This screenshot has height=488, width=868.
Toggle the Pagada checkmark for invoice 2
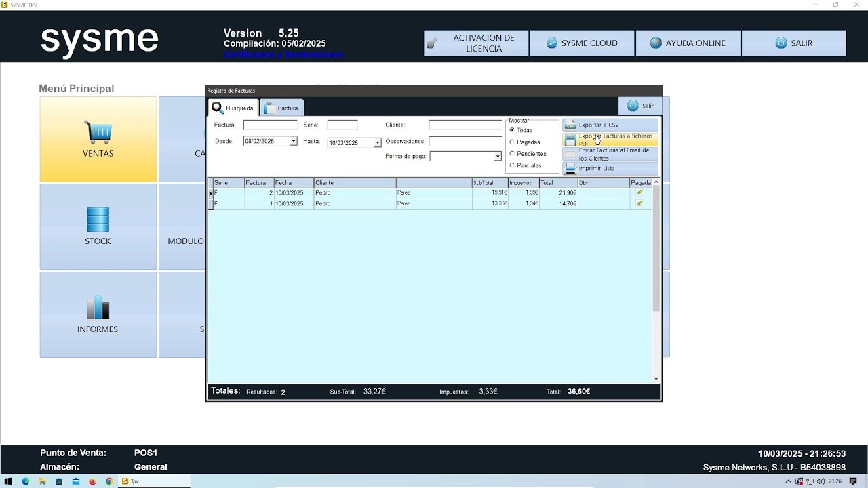click(x=639, y=192)
